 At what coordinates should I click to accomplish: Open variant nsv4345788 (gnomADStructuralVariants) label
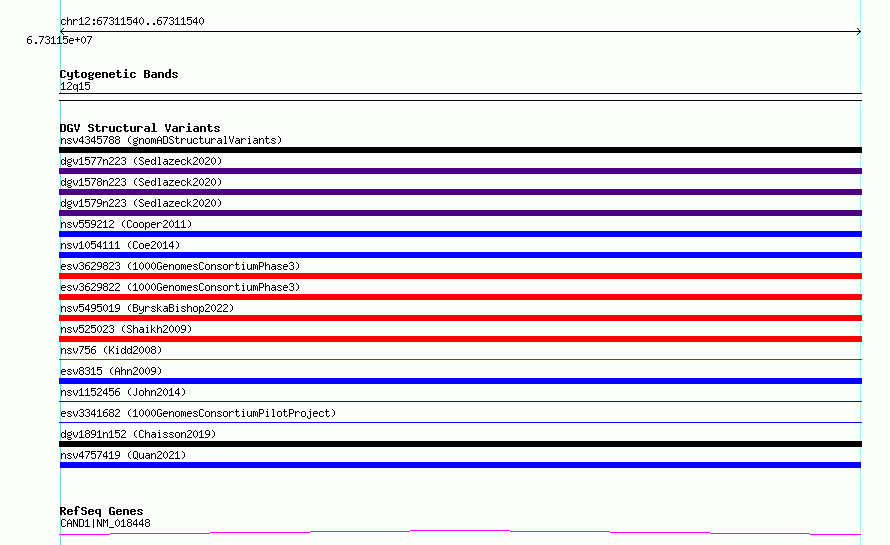click(x=171, y=140)
